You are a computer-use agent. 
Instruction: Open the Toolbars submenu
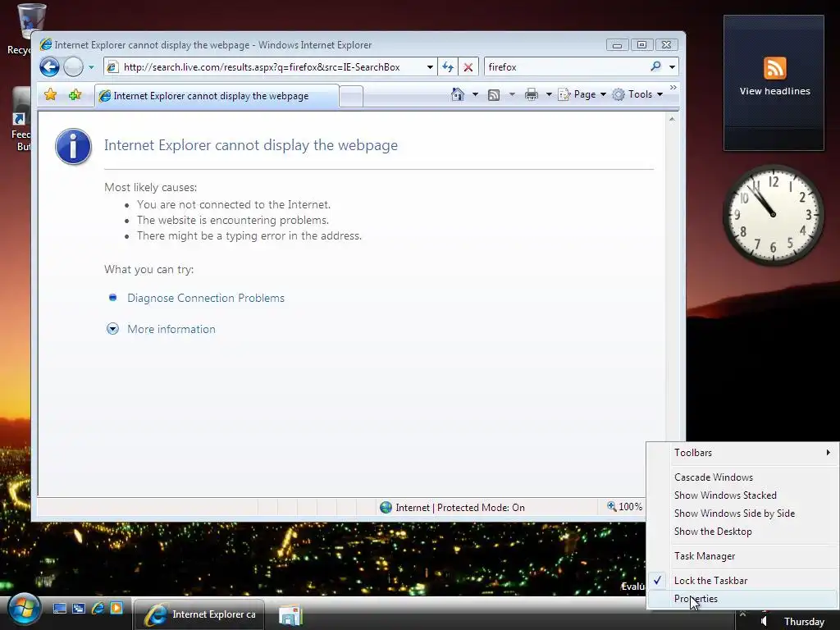pyautogui.click(x=742, y=453)
